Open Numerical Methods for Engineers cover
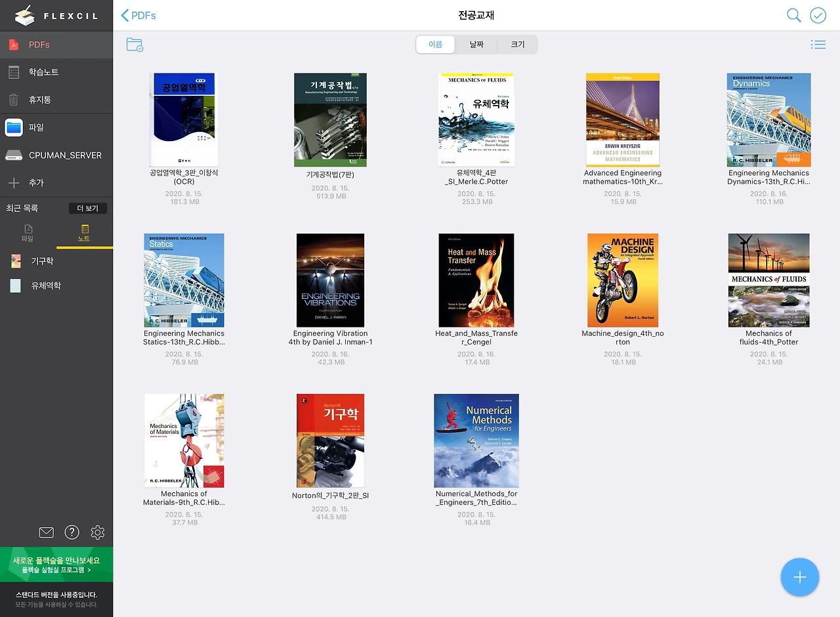 coord(476,440)
